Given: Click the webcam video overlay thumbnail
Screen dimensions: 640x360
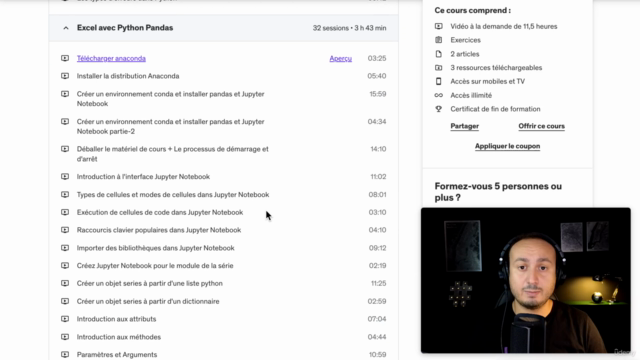Looking at the screenshot, I should coord(526,280).
